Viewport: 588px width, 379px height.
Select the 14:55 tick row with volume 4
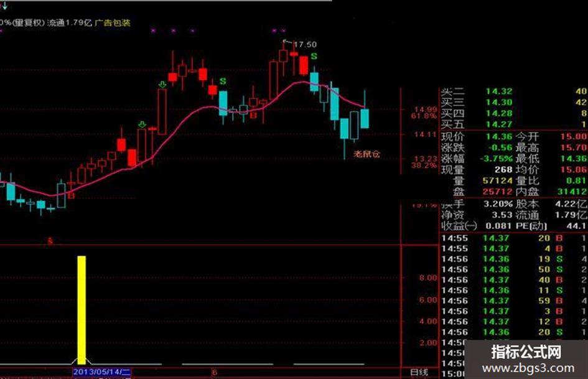(x=515, y=248)
